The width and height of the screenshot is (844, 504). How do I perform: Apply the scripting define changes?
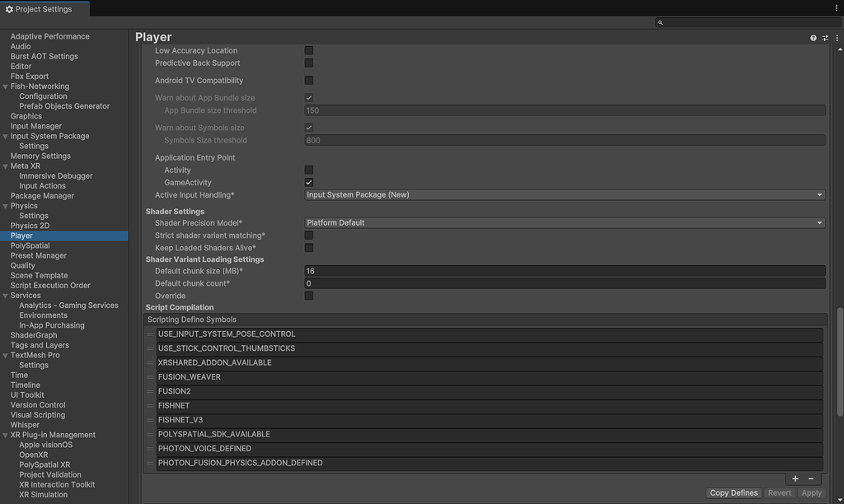[811, 492]
